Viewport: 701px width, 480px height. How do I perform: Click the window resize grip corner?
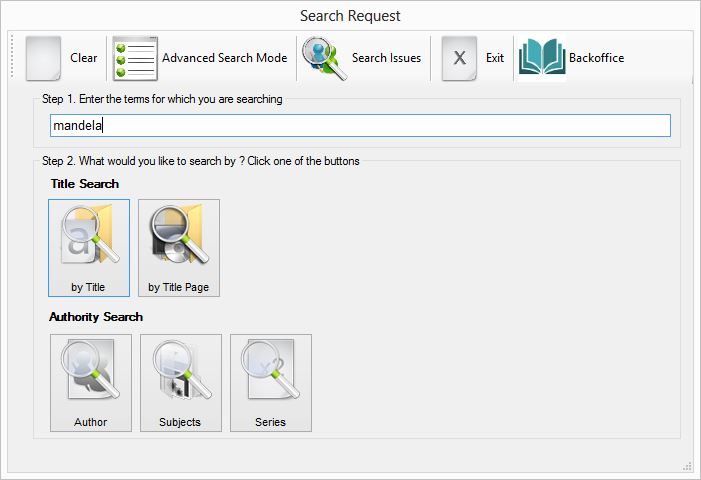click(x=687, y=467)
